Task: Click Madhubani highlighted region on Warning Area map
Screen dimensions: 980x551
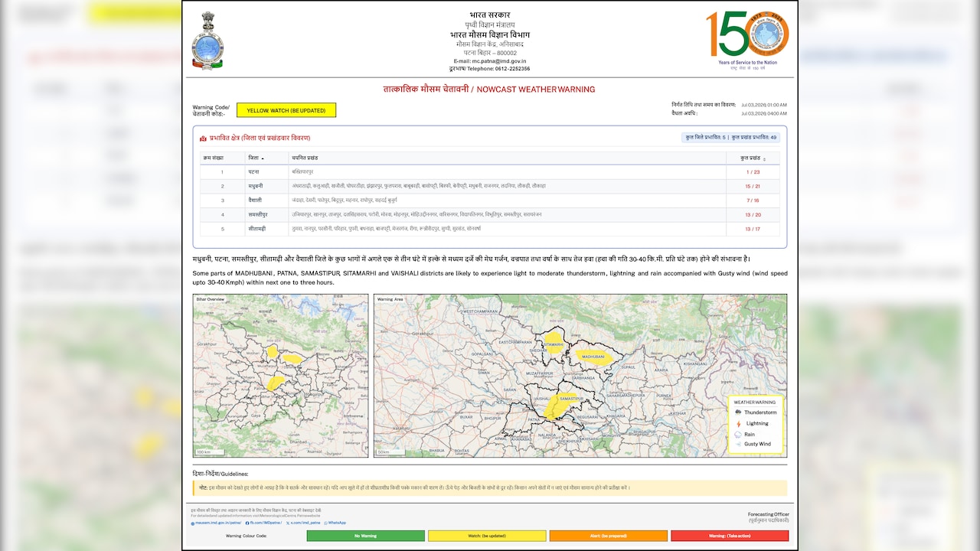Action: [x=595, y=357]
